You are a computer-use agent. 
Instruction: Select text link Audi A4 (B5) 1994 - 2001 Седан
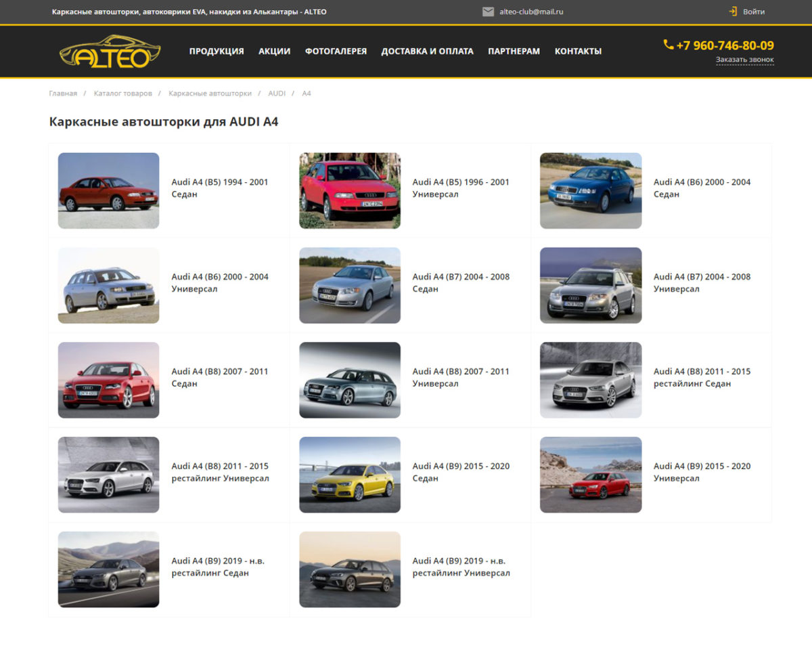(x=220, y=188)
